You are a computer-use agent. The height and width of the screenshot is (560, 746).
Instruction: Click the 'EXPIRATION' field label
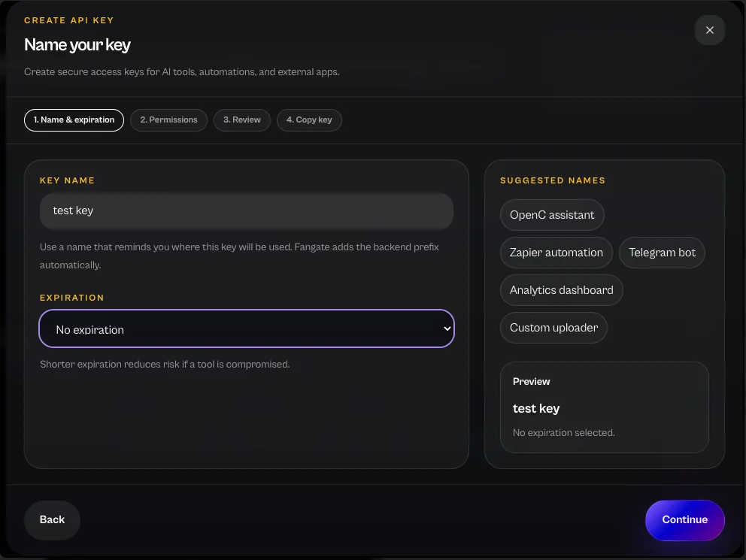click(72, 298)
